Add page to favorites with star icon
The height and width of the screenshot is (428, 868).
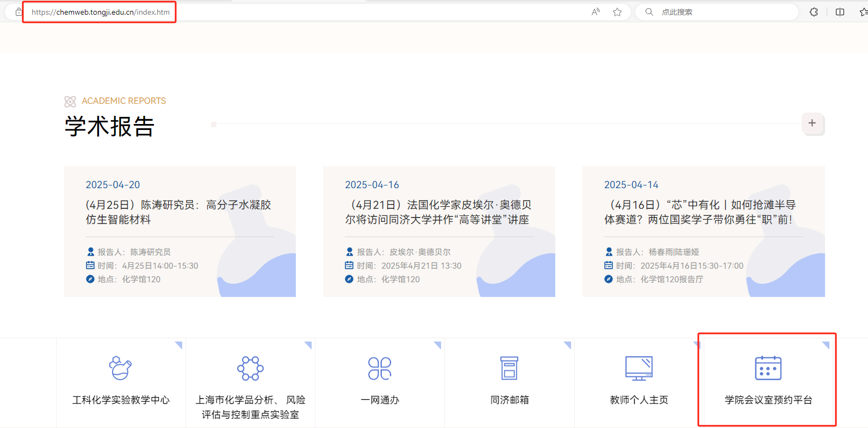[x=617, y=12]
